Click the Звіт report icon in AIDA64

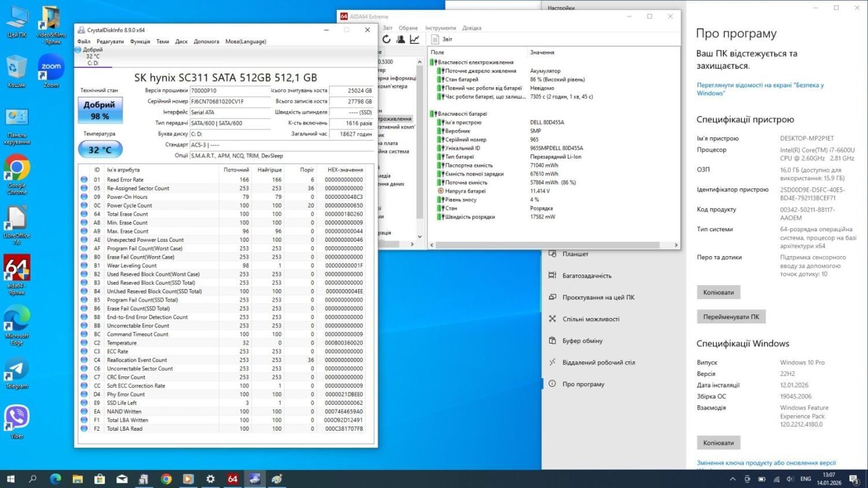click(435, 39)
